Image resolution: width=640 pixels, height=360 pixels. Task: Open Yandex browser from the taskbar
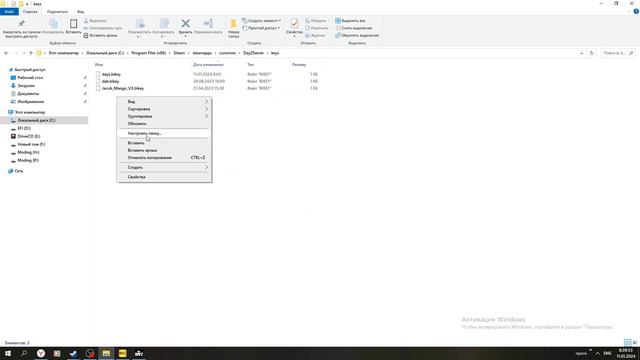[x=41, y=353]
